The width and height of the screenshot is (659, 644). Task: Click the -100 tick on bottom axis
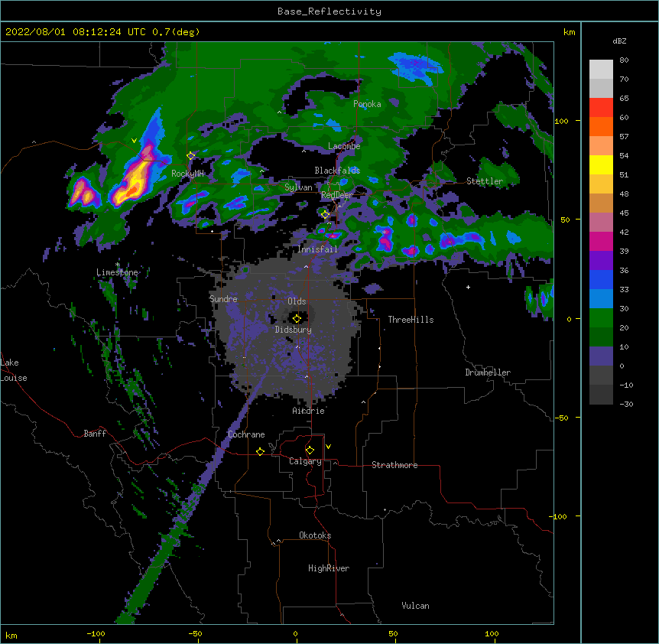[x=96, y=634]
